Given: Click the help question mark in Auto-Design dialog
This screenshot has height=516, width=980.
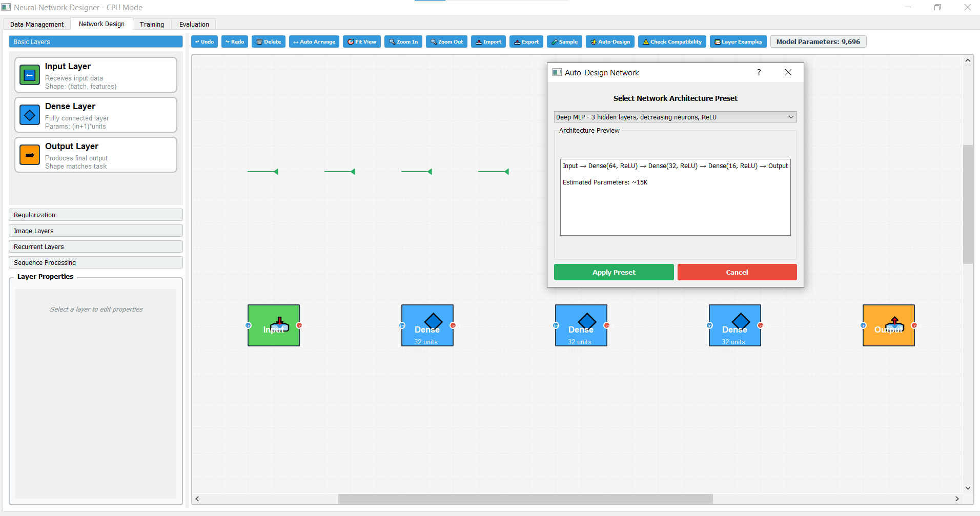Looking at the screenshot, I should click(x=759, y=72).
